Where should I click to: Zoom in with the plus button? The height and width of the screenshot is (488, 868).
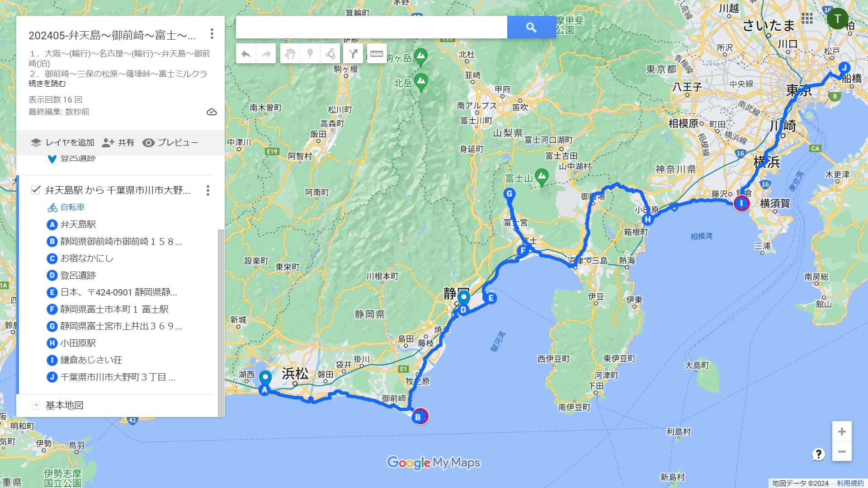(x=842, y=432)
